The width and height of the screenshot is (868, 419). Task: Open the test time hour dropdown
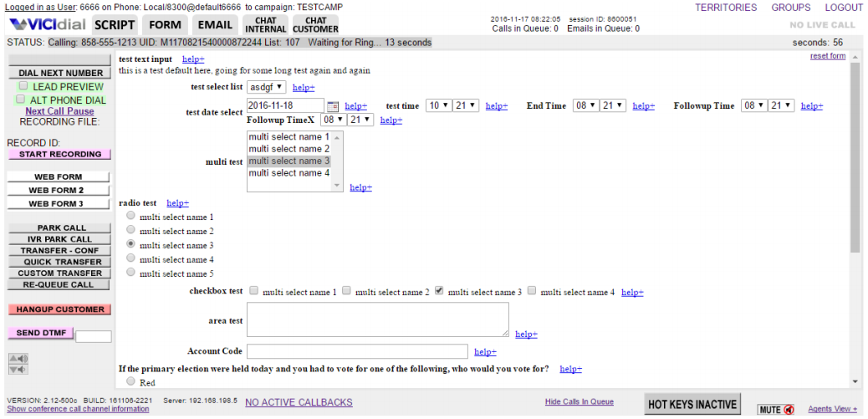click(437, 105)
